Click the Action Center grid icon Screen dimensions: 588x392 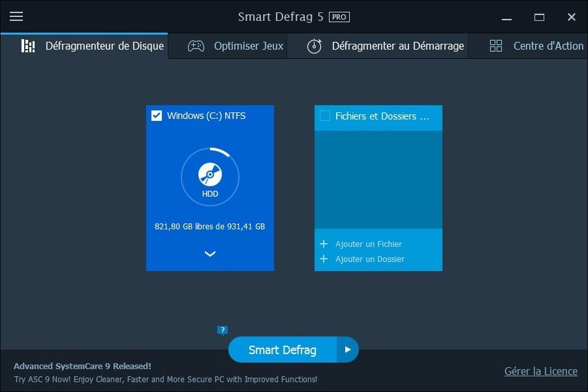click(496, 46)
